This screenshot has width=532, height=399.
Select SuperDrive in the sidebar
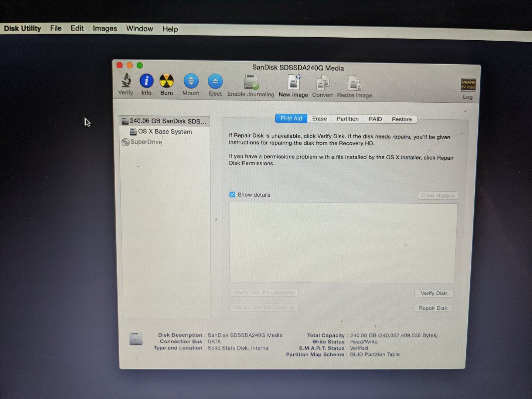pyautogui.click(x=142, y=142)
